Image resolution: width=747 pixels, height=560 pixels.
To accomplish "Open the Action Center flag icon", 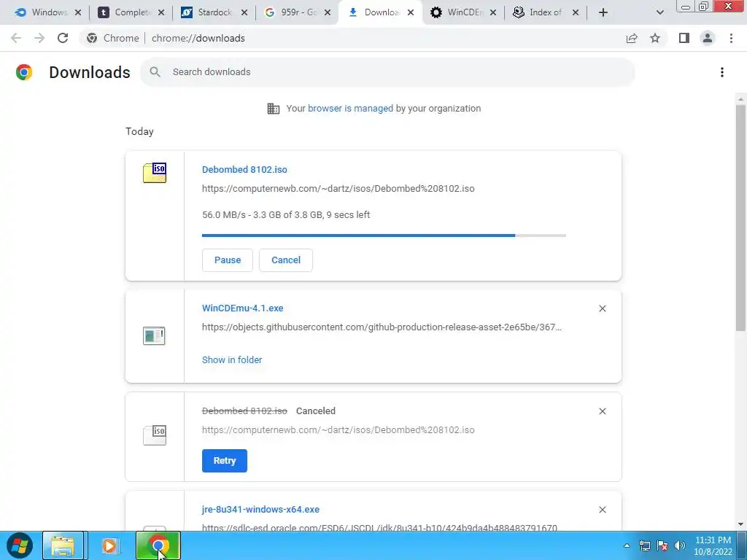I will (x=662, y=545).
